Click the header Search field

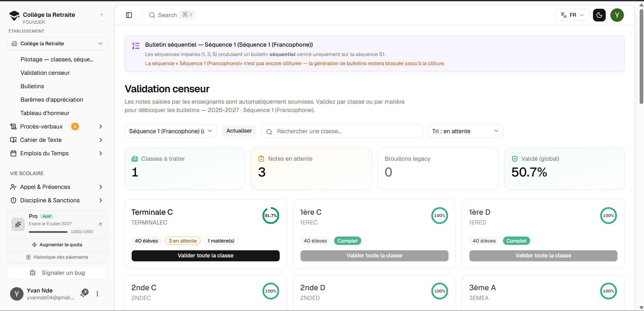172,15
